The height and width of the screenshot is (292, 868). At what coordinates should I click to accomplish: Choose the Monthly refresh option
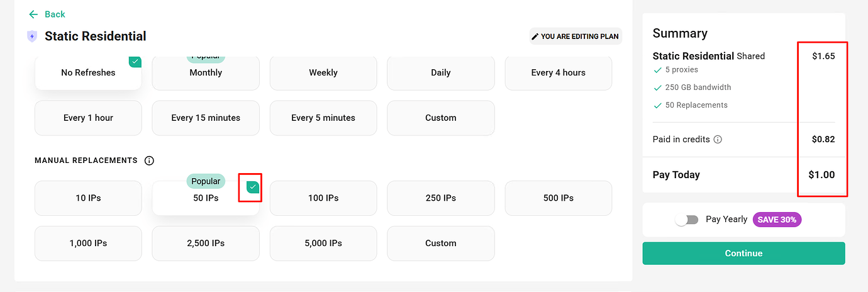pyautogui.click(x=206, y=73)
